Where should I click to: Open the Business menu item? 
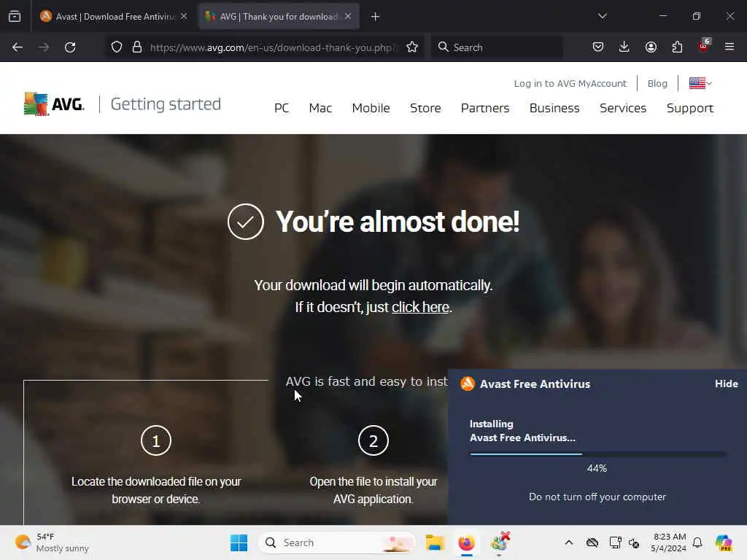click(x=554, y=108)
